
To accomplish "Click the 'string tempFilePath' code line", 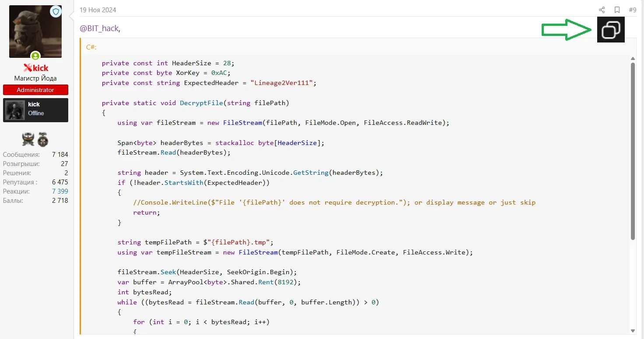I will (196, 242).
